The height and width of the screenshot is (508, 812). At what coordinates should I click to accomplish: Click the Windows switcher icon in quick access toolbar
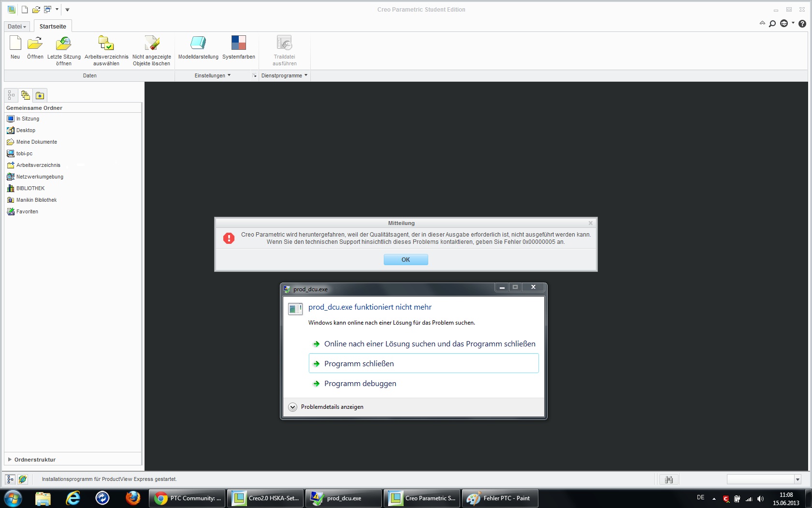pyautogui.click(x=47, y=9)
